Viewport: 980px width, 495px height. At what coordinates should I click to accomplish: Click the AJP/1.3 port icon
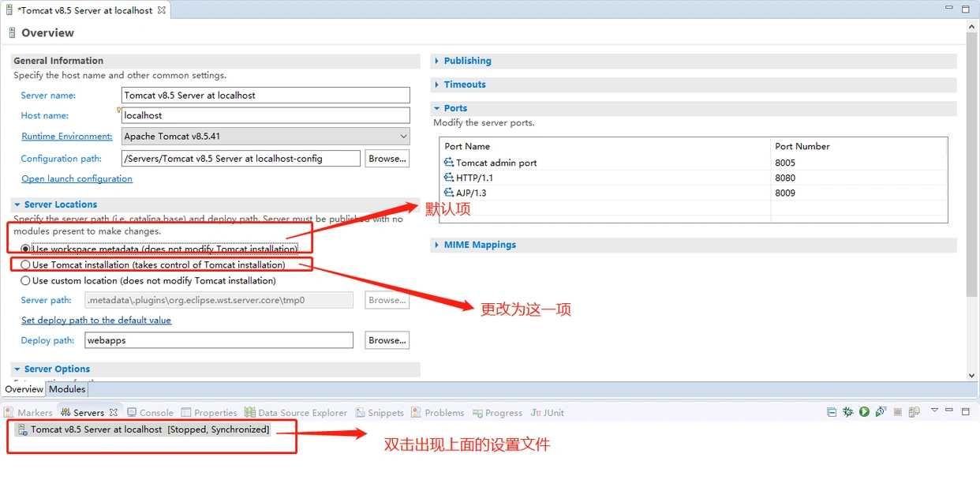point(449,193)
